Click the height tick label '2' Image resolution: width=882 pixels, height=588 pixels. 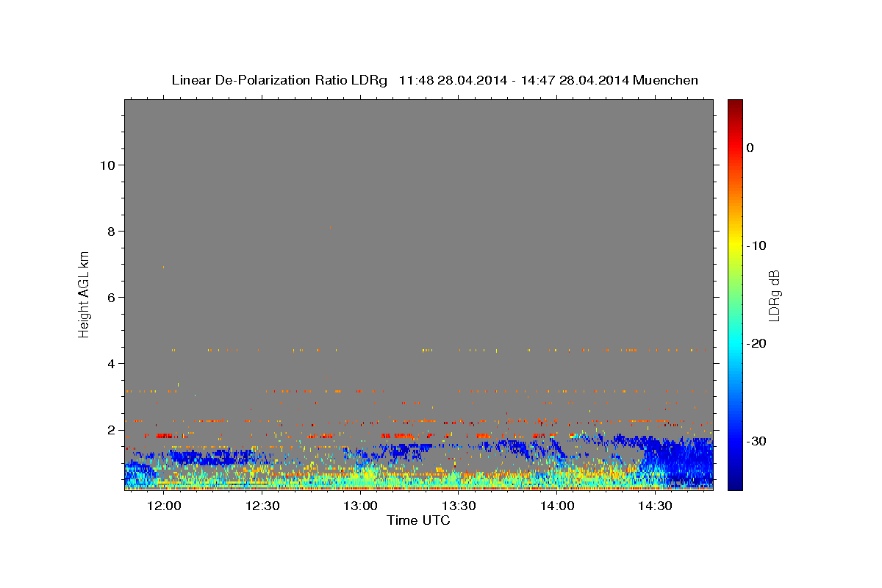point(110,429)
